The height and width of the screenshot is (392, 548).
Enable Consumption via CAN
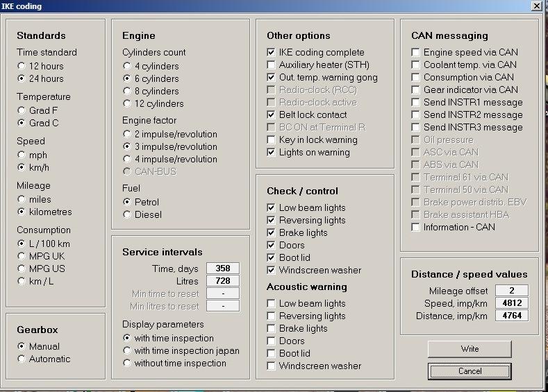coord(415,77)
